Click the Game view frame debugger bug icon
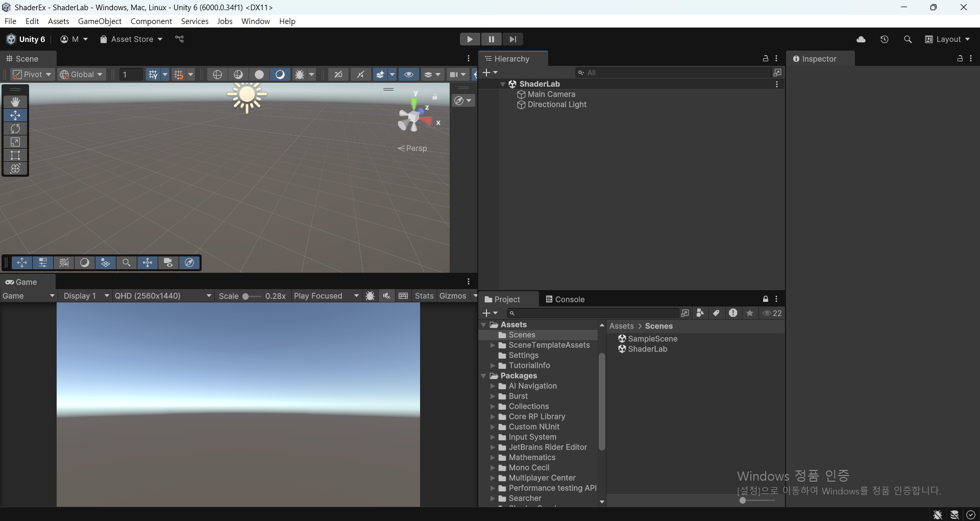Screen dimensions: 980x521 (x=370, y=296)
